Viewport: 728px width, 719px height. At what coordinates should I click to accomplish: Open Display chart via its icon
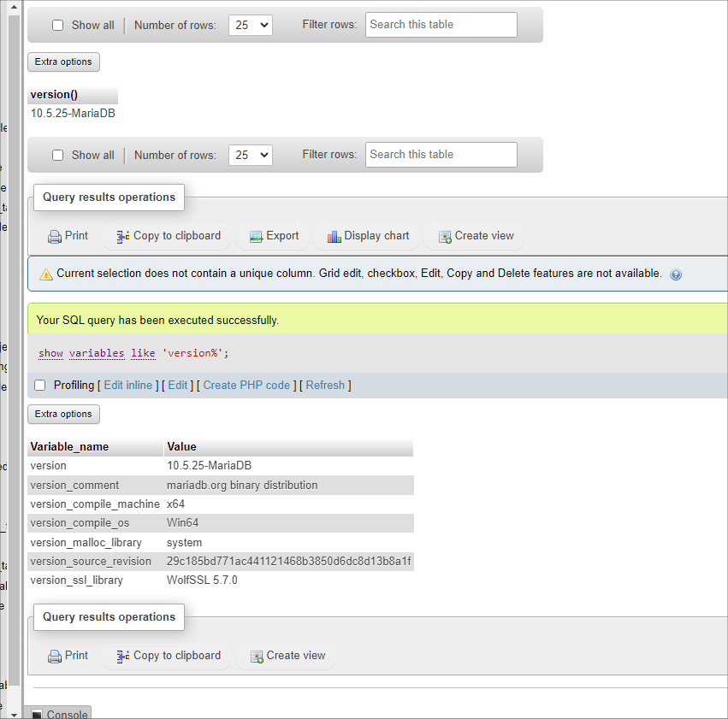pos(334,237)
